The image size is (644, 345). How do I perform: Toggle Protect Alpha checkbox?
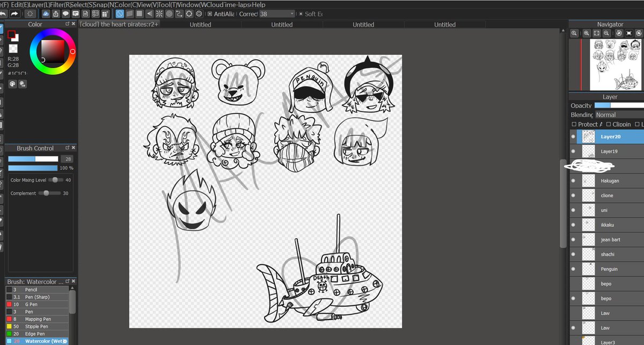(x=574, y=124)
